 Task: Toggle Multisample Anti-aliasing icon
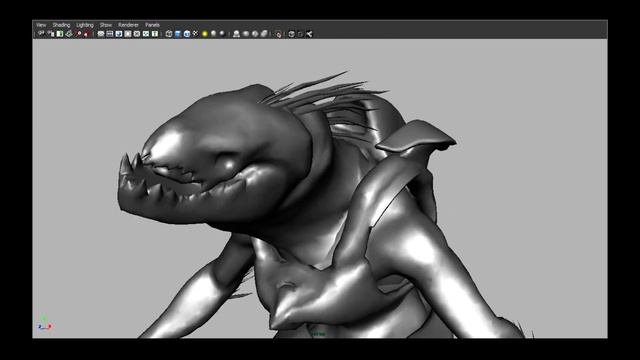(x=255, y=34)
